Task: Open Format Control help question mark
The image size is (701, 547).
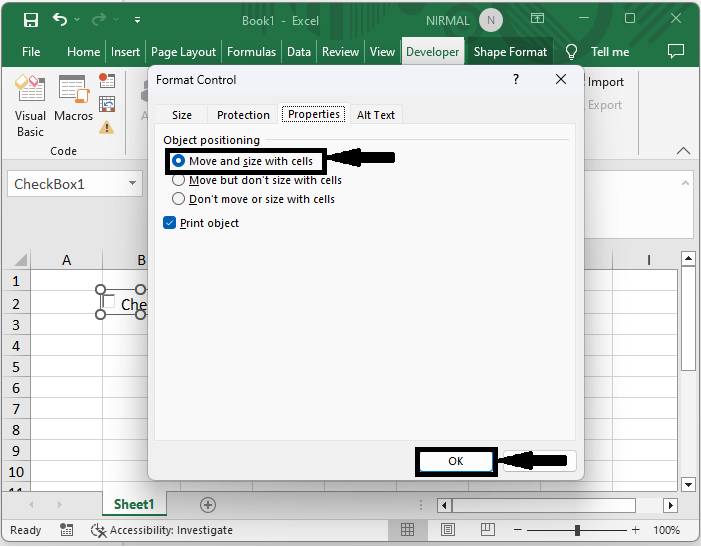Action: [x=516, y=80]
